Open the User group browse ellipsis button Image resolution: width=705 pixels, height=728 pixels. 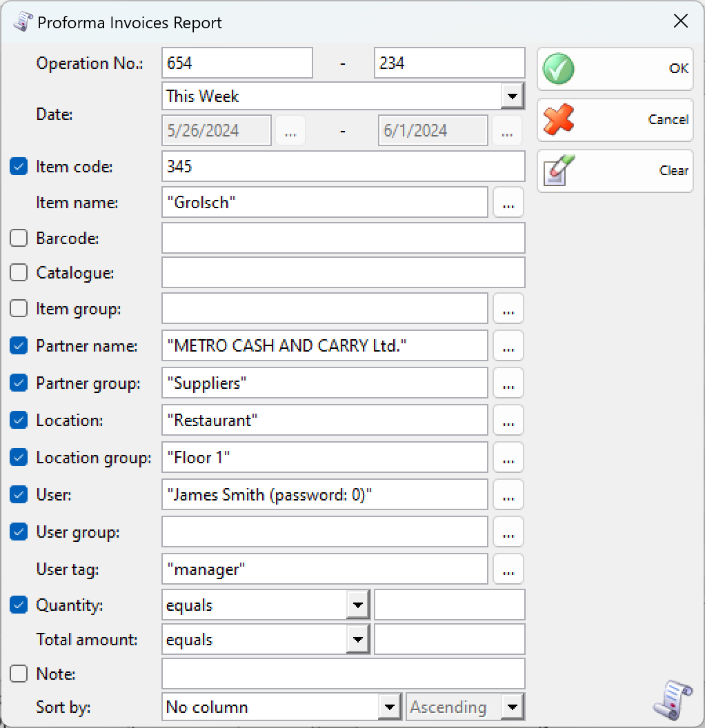(x=508, y=532)
